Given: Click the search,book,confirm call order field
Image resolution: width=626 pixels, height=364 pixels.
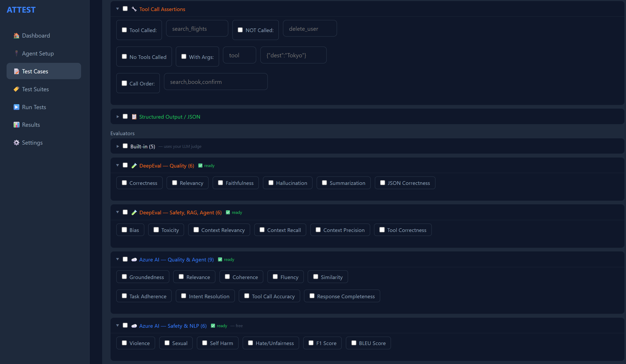Looking at the screenshot, I should 216,82.
